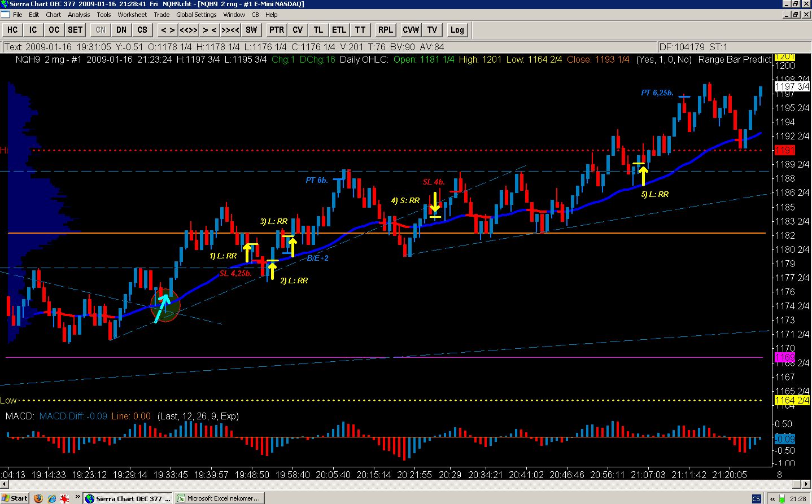Click the yellow 1164 2/4 price label
Screen dimensions: 812x504
tap(792, 401)
